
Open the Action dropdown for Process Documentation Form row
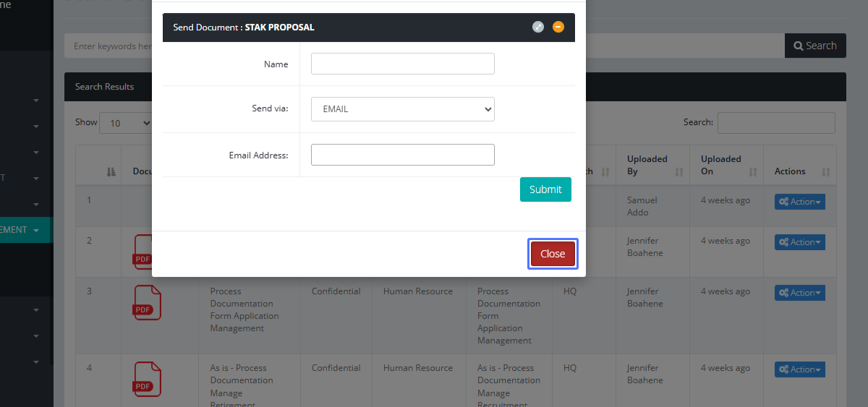799,293
